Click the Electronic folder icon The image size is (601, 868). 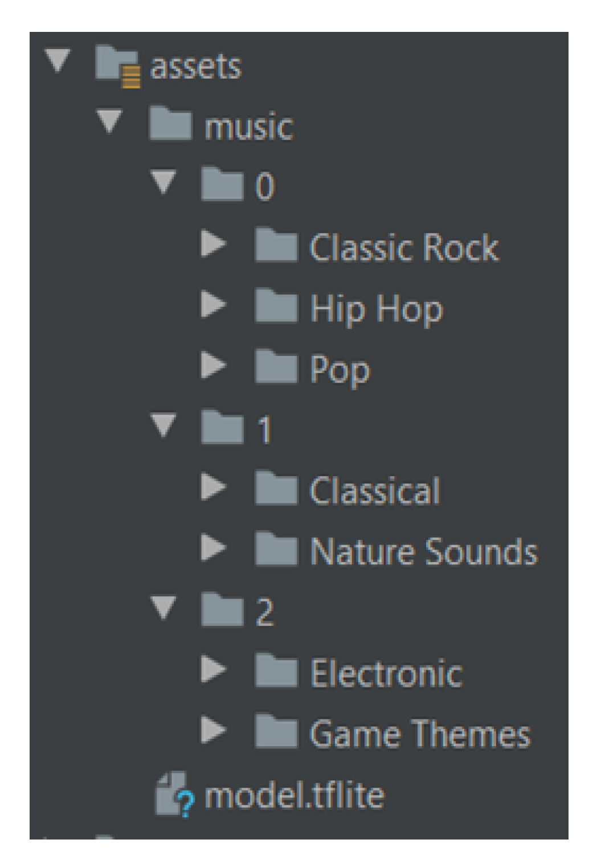[x=276, y=672]
